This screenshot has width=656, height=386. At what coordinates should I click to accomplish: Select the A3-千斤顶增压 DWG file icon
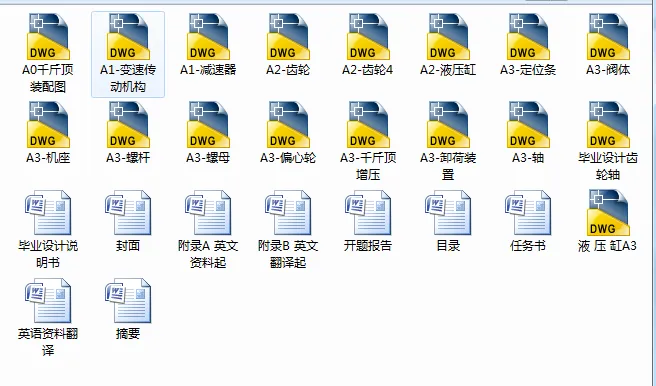368,124
